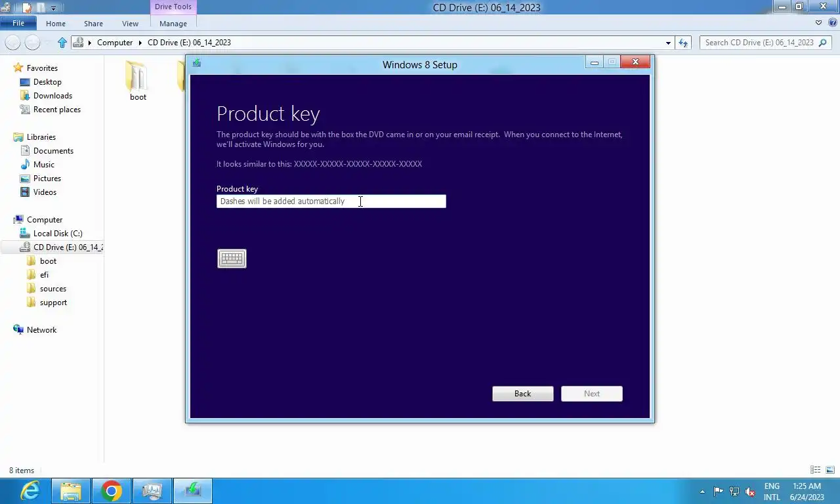840x504 pixels.
Task: Open the taskbar clock showing 1:25 AM
Action: [x=807, y=492]
